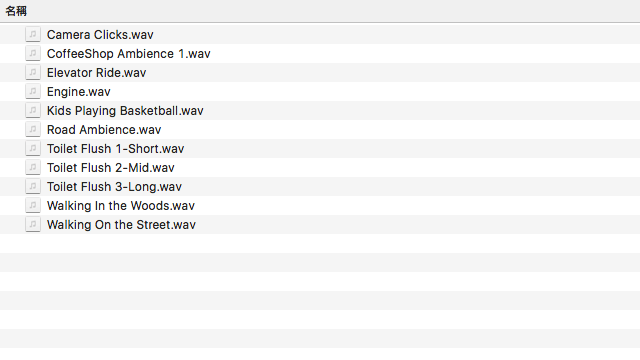Viewport: 640px width, 360px height.
Task: Select the CoffeeShop Ambience 1.wav file name
Action: pos(129,54)
